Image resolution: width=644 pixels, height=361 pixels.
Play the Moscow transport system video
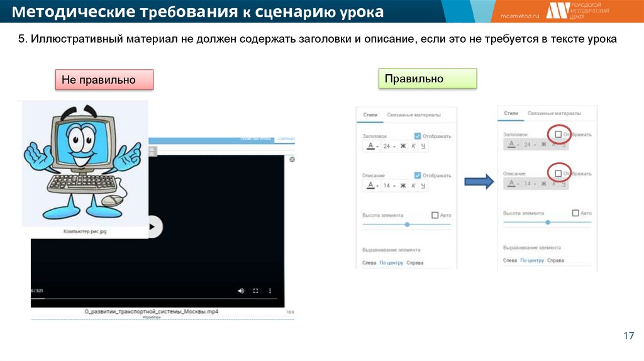152,226
